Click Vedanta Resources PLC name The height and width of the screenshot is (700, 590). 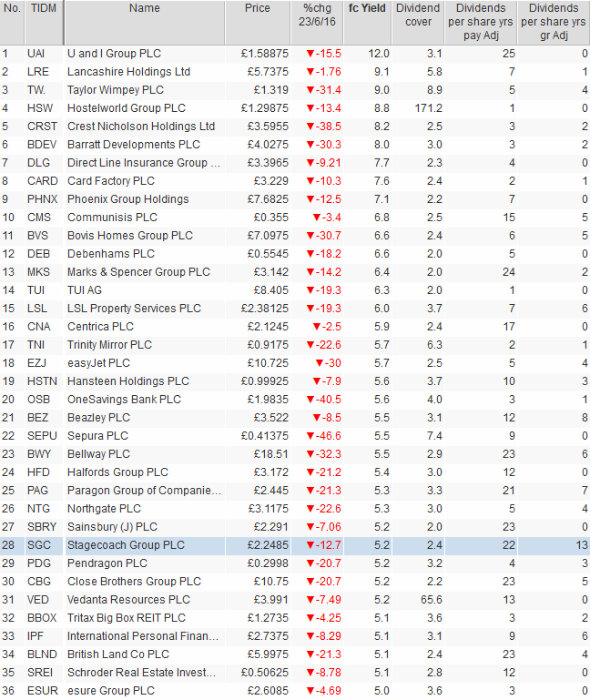coord(128,600)
